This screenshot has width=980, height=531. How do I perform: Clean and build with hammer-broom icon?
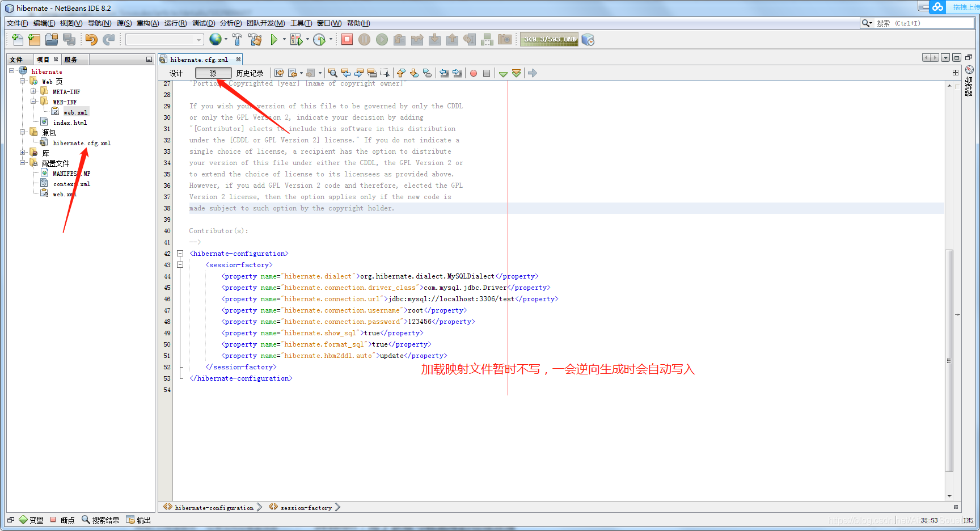(255, 39)
